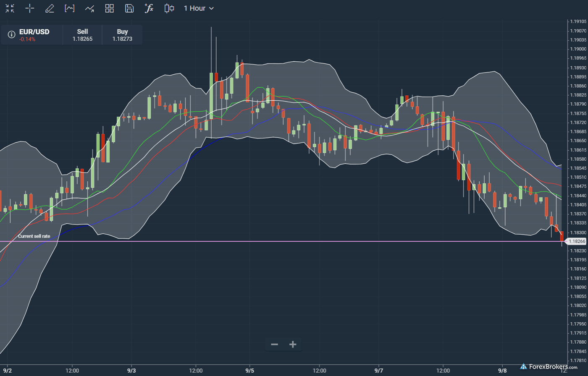The height and width of the screenshot is (376, 588).
Task: Click the Current sell rate line label
Action: (x=34, y=236)
